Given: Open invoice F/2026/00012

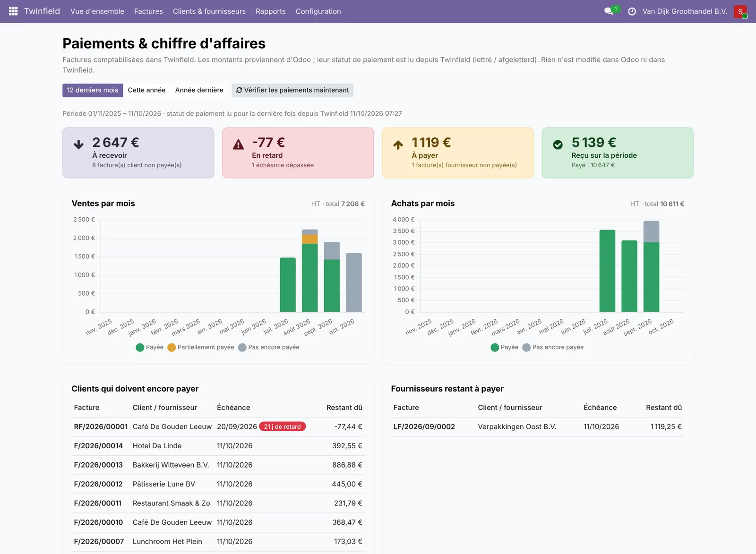Looking at the screenshot, I should 98,484.
